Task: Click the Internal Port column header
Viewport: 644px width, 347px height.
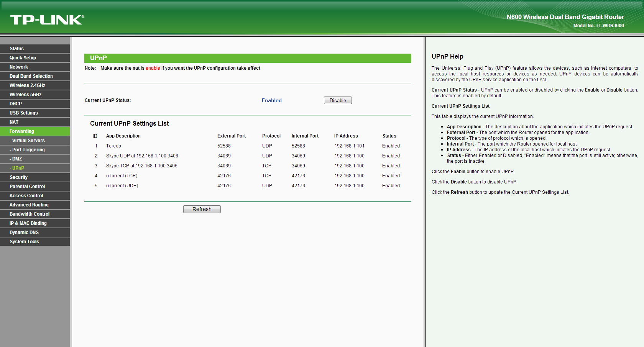Action: tap(305, 136)
